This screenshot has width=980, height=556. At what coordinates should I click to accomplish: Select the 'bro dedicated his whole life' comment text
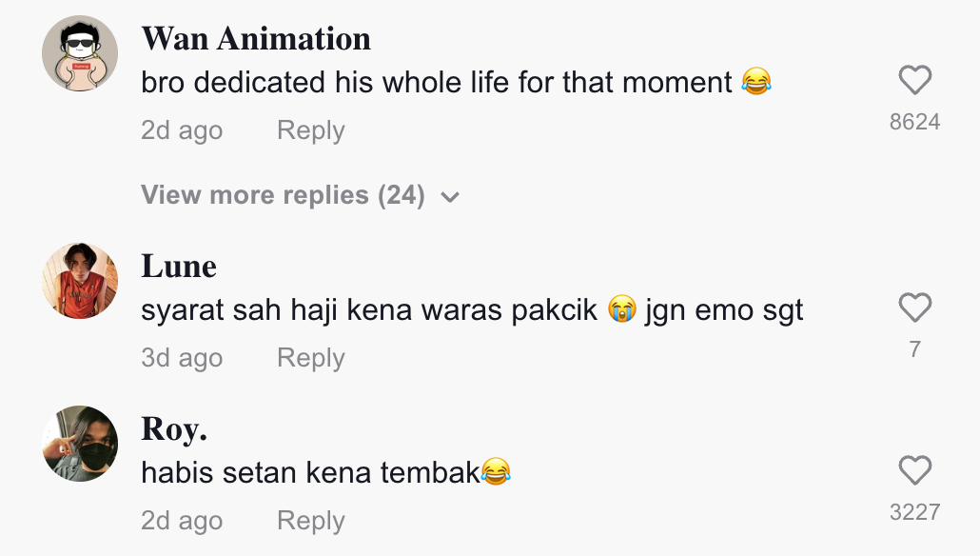click(438, 83)
